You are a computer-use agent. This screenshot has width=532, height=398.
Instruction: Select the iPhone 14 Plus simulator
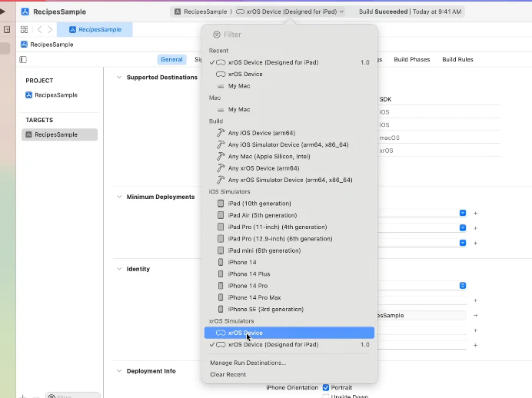click(289, 274)
